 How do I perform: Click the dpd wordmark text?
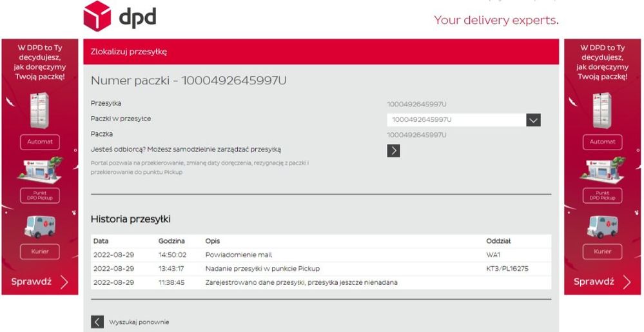tap(137, 17)
